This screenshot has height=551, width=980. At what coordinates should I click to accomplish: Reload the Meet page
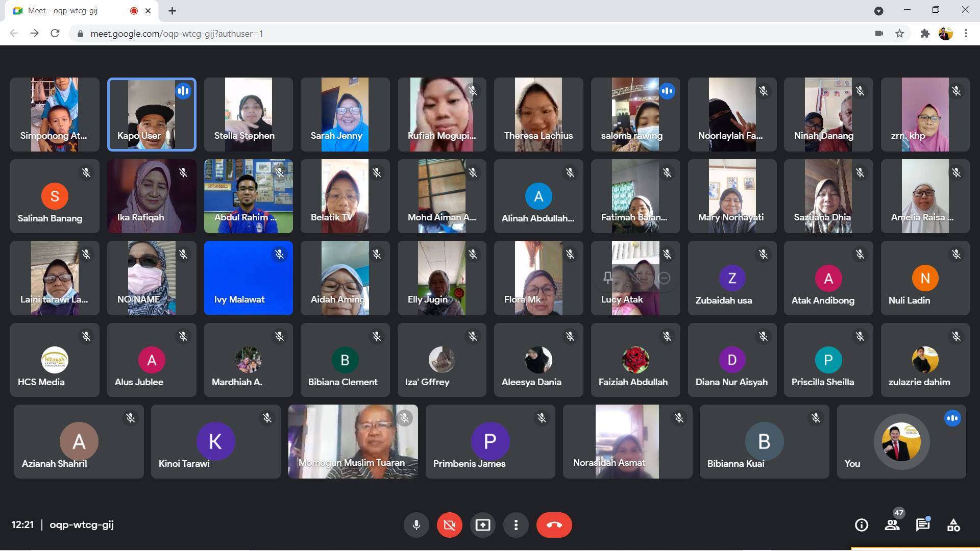click(55, 34)
